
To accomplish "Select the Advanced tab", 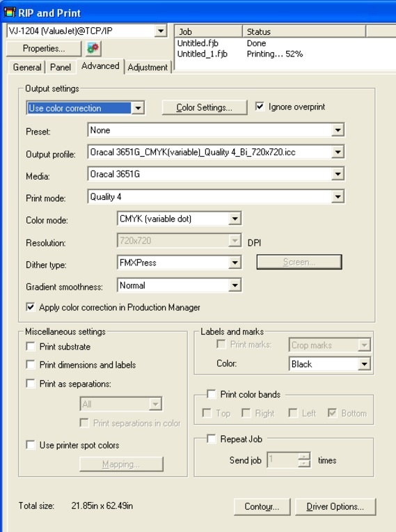I will click(x=100, y=66).
